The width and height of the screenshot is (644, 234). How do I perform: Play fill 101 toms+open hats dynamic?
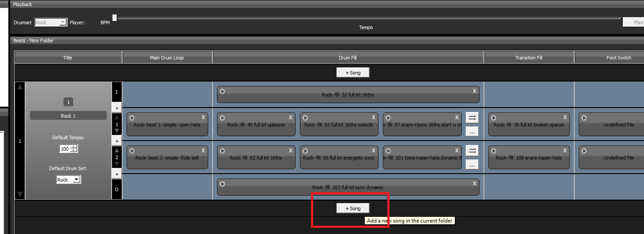[x=388, y=151]
